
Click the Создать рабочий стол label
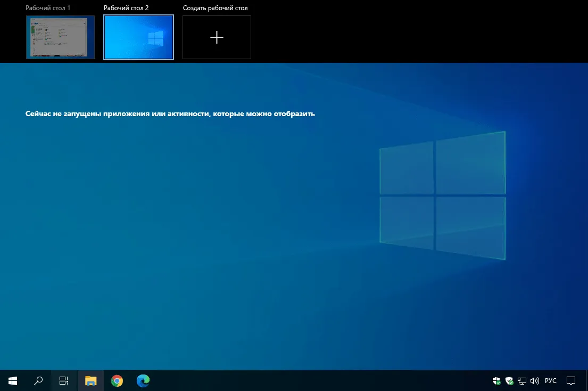pyautogui.click(x=216, y=8)
